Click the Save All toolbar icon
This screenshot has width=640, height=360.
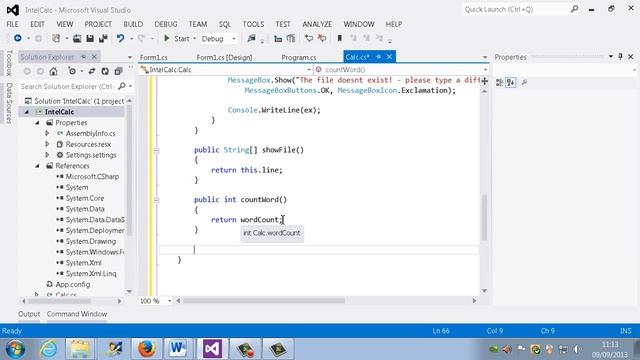tap(103, 38)
